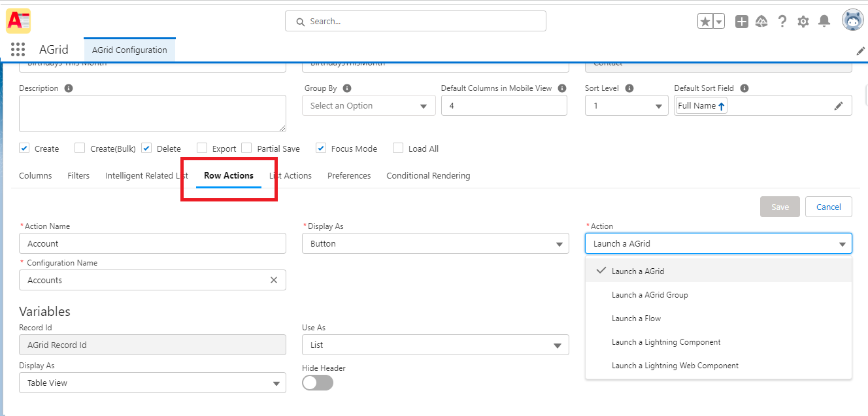Open the Notifications bell icon
The image size is (868, 416).
click(824, 22)
